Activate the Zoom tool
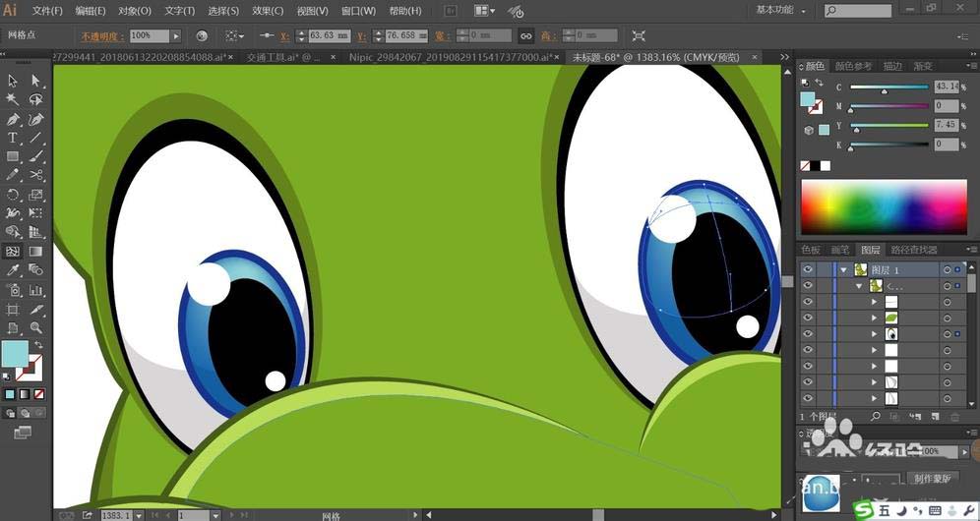 click(x=35, y=328)
